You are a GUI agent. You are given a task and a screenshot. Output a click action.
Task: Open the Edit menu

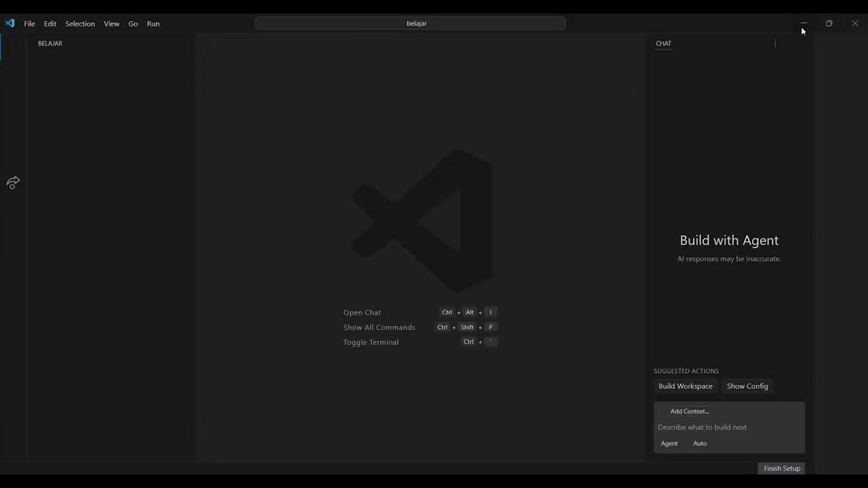point(50,24)
